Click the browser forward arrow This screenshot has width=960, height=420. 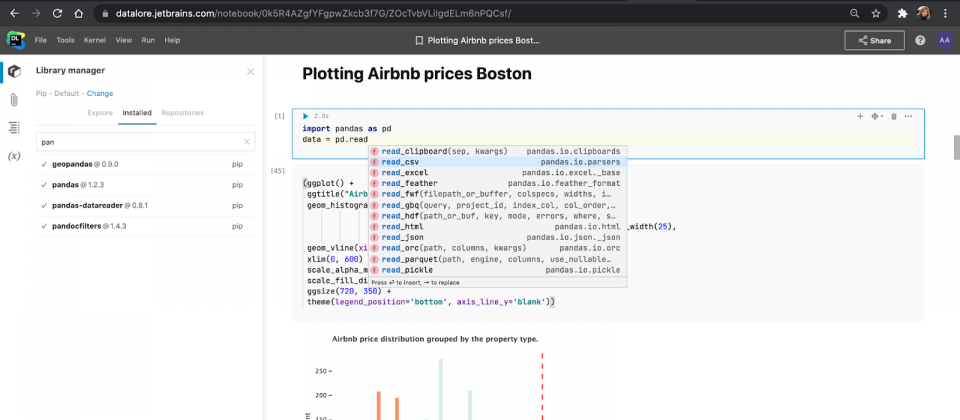click(x=36, y=13)
